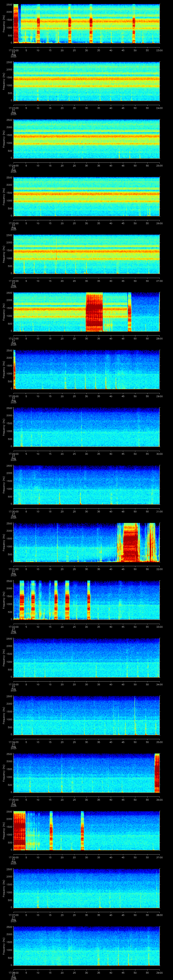Click the "17:23:00" time label
The image size is (173, 980).
tap(13, 108)
